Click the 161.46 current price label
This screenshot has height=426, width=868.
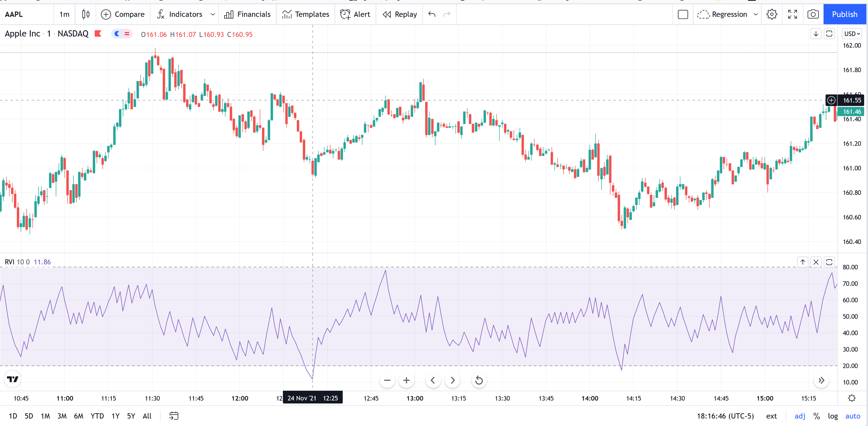pos(851,111)
